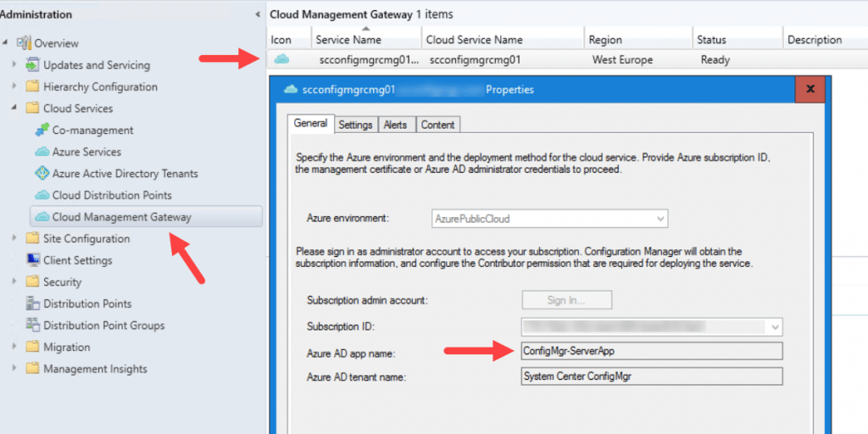This screenshot has height=434, width=868.
Task: Click the Distribution Points server icon
Action: click(x=33, y=304)
